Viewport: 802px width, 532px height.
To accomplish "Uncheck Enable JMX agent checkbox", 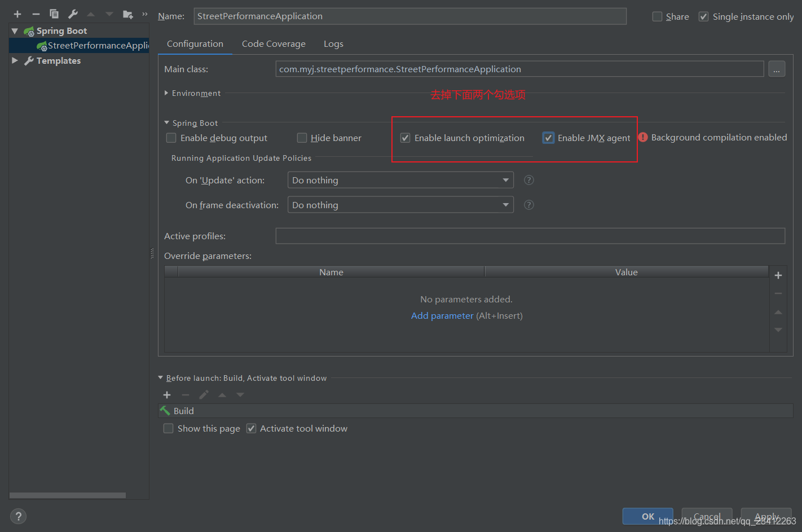I will coord(548,138).
